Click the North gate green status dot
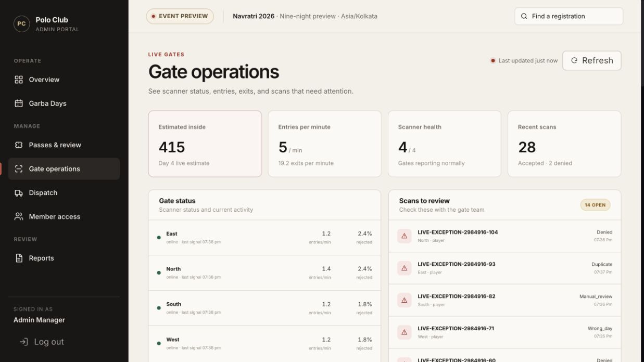Viewport: 644px width, 362px height. pos(159,273)
